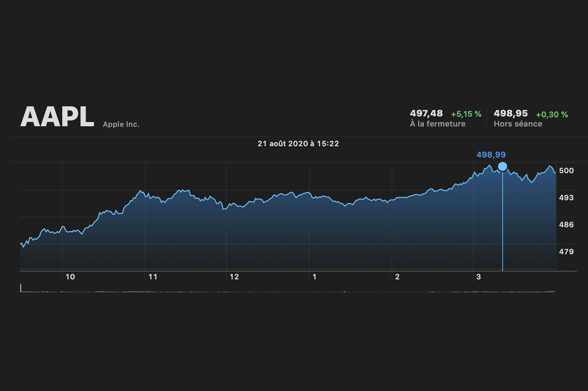Click the x-axis hour label 3

click(478, 277)
